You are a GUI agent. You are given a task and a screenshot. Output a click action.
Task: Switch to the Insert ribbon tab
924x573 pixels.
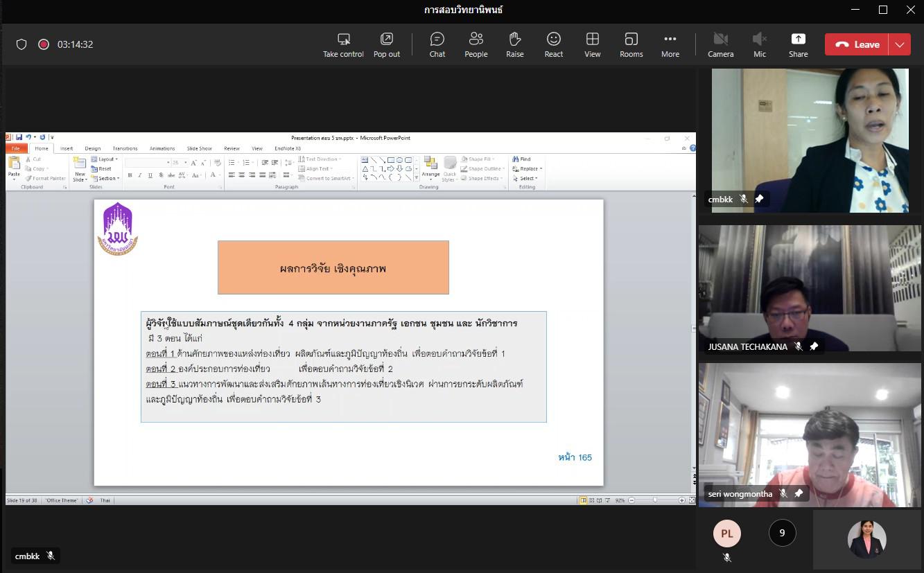pos(67,148)
